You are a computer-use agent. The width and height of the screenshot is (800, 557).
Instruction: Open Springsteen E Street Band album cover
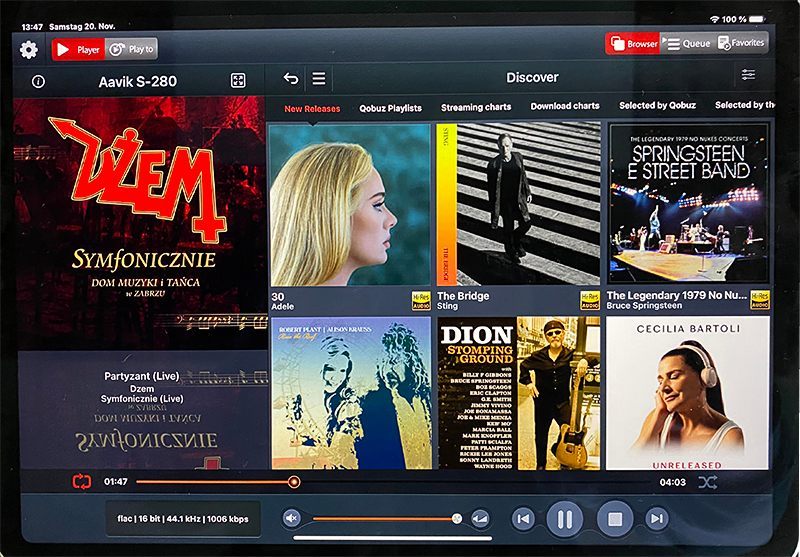pyautogui.click(x=688, y=203)
